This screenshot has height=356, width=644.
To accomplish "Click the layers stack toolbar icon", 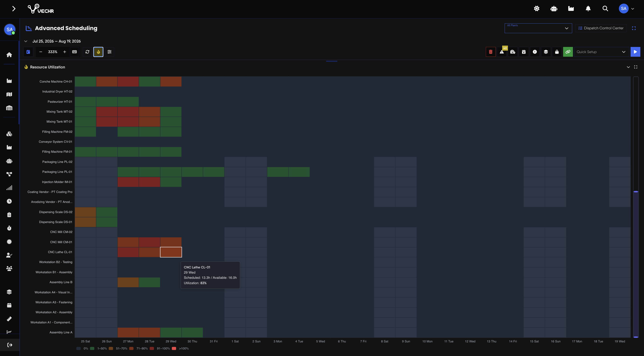I will tap(546, 52).
